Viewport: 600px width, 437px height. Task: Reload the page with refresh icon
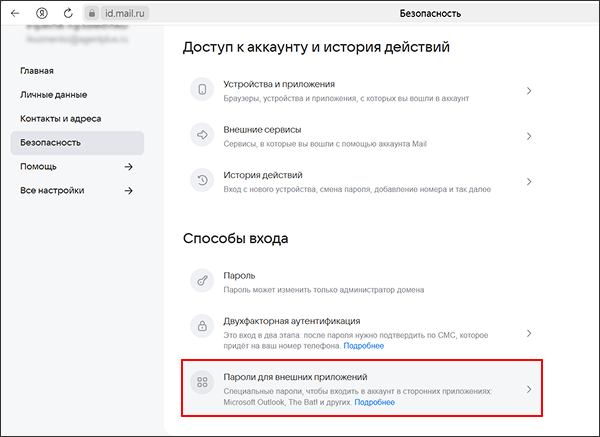tap(68, 13)
